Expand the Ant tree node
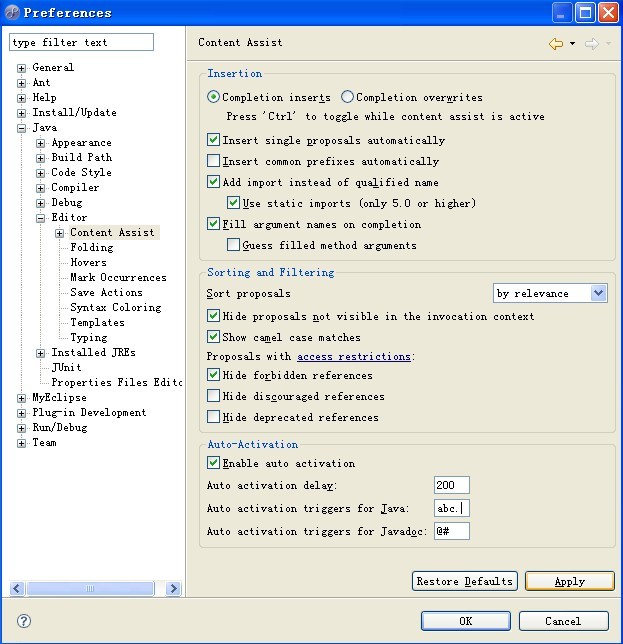Image resolution: width=623 pixels, height=644 pixels. click(x=21, y=83)
